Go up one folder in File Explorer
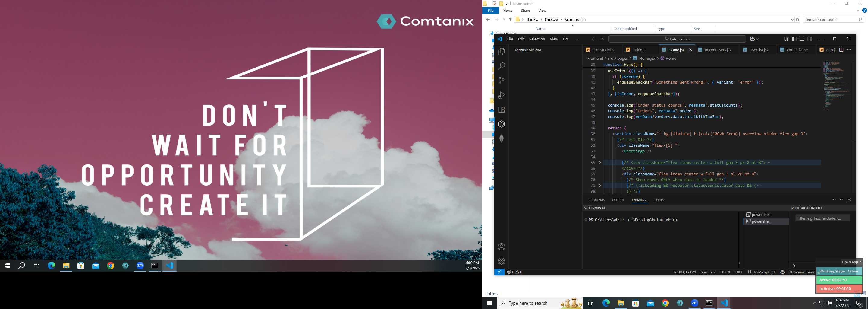The width and height of the screenshot is (868, 309). [510, 19]
